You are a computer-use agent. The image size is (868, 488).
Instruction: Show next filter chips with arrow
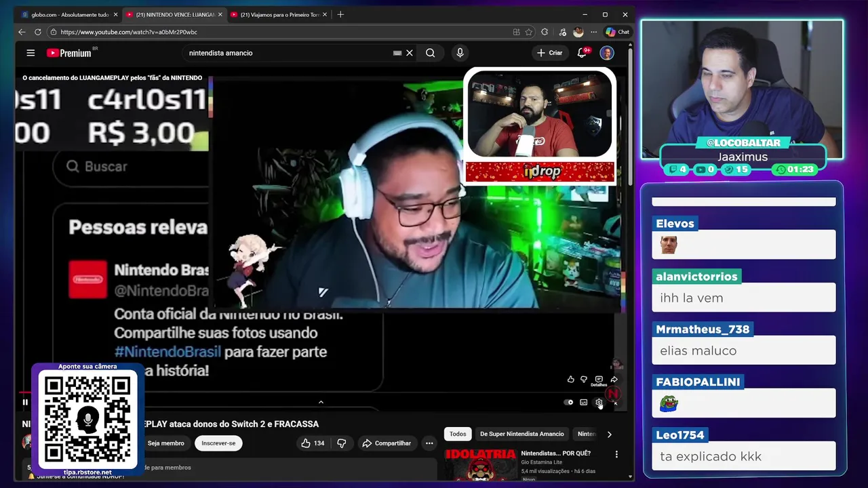point(609,434)
